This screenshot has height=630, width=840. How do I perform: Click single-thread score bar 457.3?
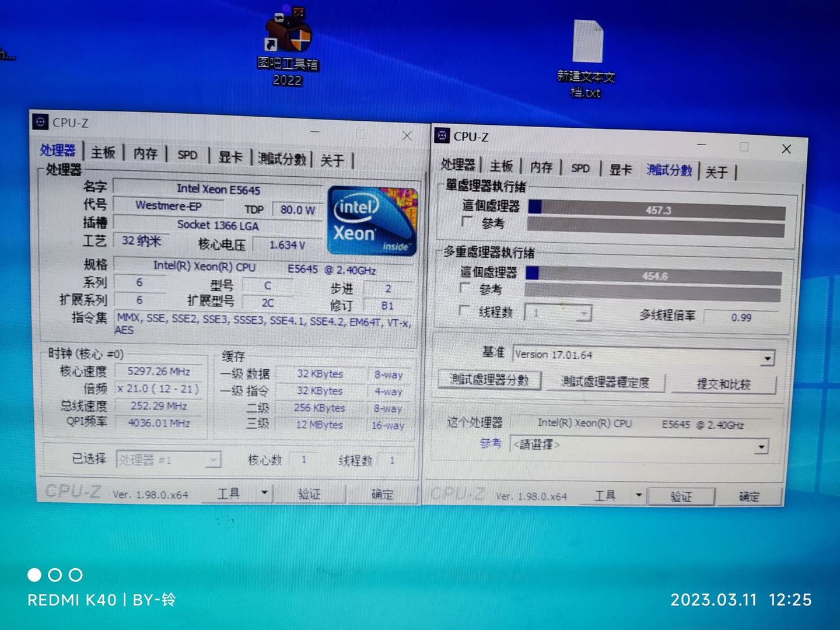click(657, 210)
